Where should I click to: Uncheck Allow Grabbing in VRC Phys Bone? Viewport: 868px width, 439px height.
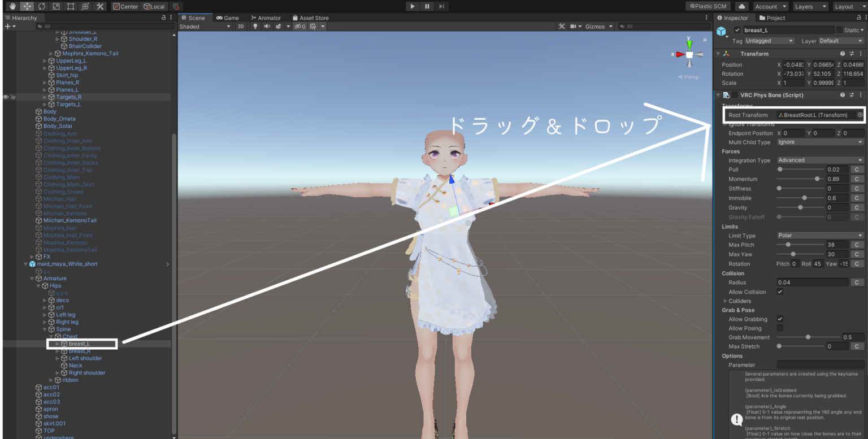pos(780,319)
